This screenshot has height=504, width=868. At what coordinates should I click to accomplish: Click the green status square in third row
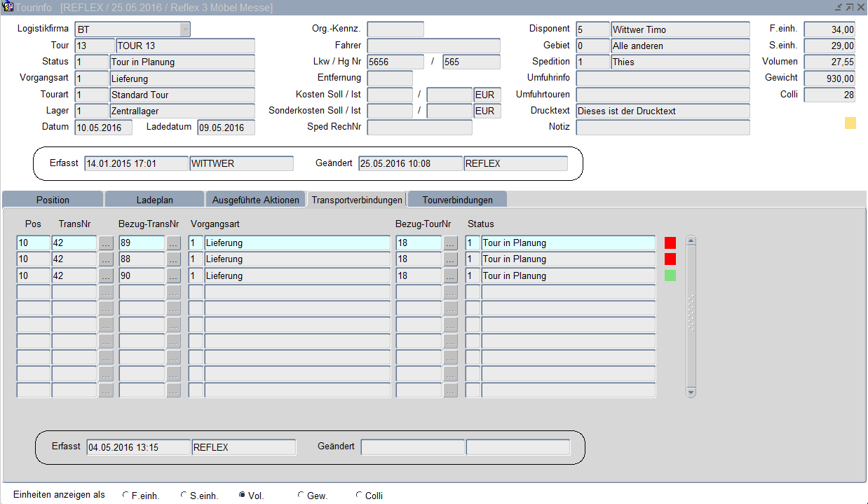[x=670, y=276]
